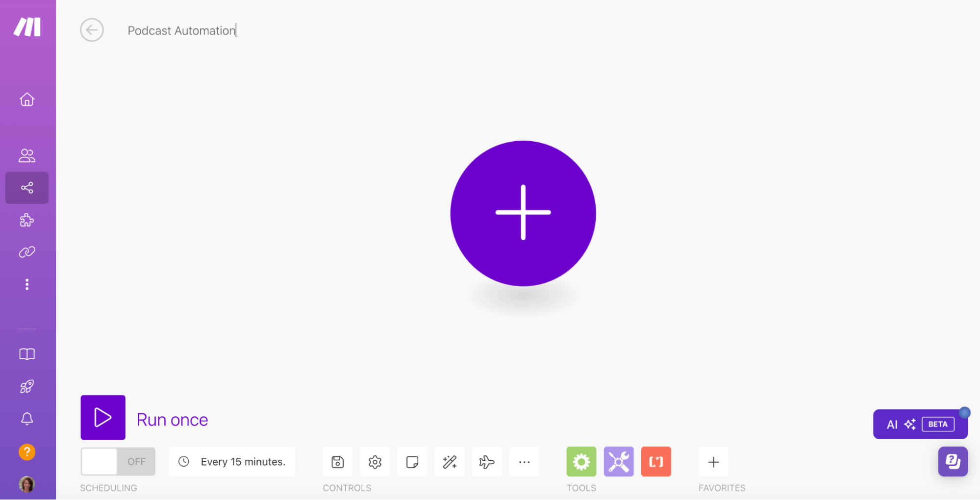The height and width of the screenshot is (500, 980).
Task: Open Notes (sticky note icon)
Action: click(412, 462)
